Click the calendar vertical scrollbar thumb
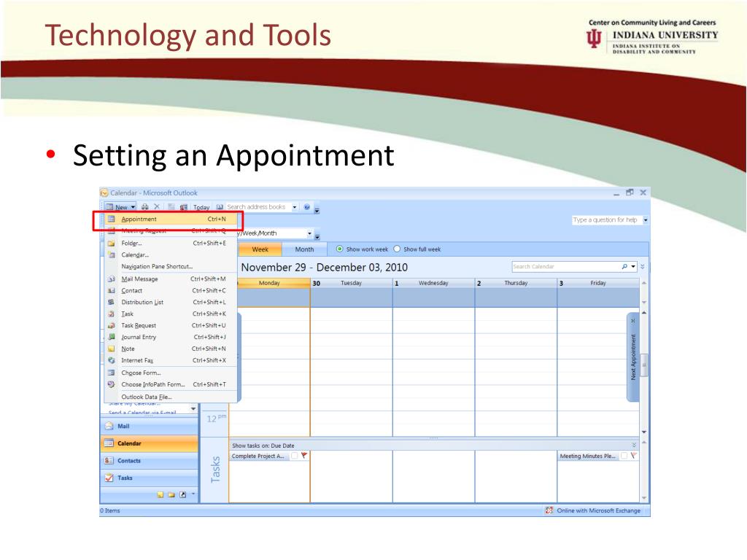The image size is (747, 560). pos(644,366)
